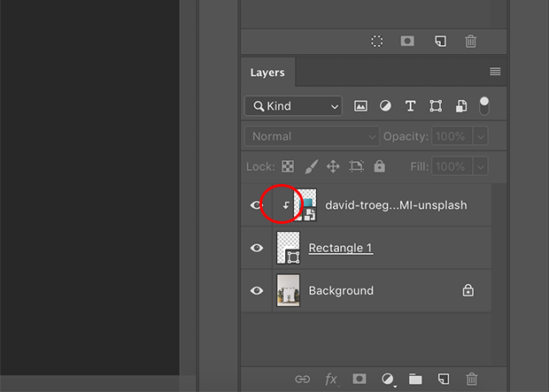This screenshot has height=392, width=549.
Task: Lock image pixels brush icon
Action: coord(312,166)
